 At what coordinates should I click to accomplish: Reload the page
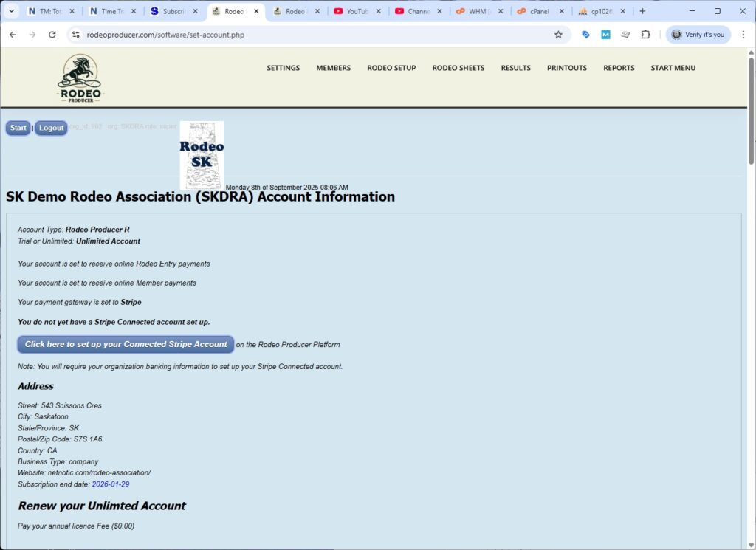click(52, 35)
